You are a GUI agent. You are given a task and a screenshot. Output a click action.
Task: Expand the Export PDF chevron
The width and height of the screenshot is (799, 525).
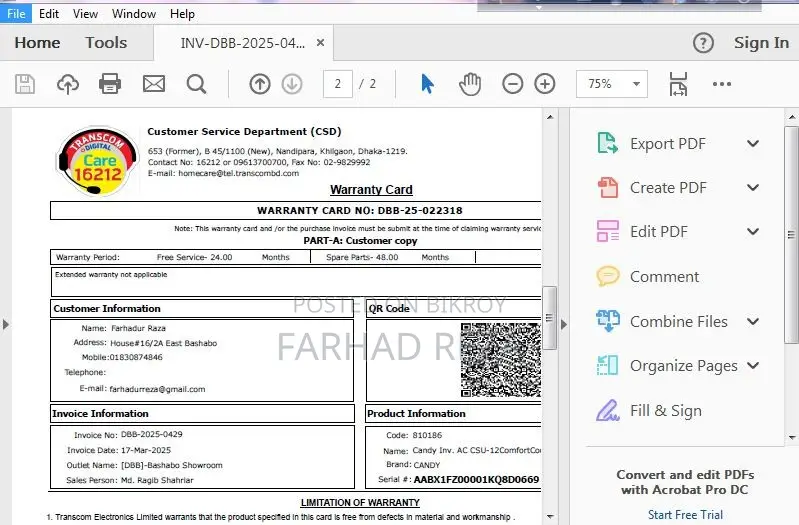(x=753, y=144)
